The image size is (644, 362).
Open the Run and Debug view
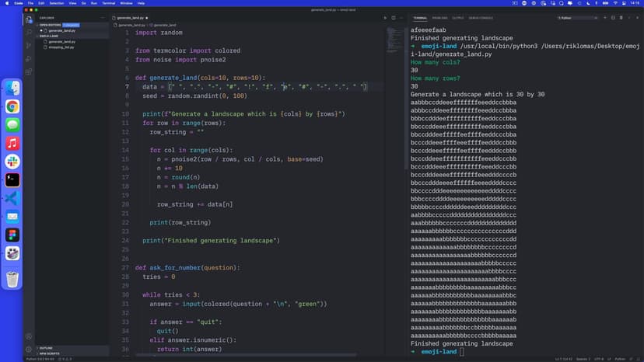[x=29, y=58]
